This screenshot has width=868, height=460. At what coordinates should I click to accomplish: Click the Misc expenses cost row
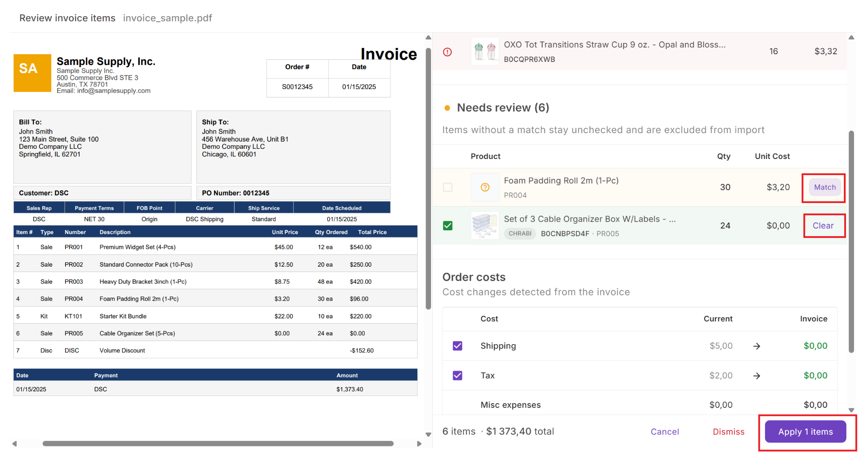pos(640,405)
